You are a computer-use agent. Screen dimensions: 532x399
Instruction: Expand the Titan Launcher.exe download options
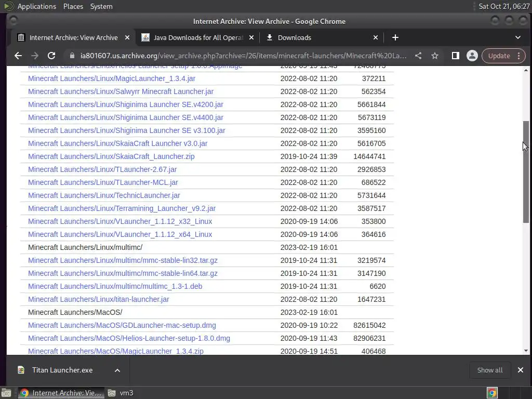(x=117, y=370)
